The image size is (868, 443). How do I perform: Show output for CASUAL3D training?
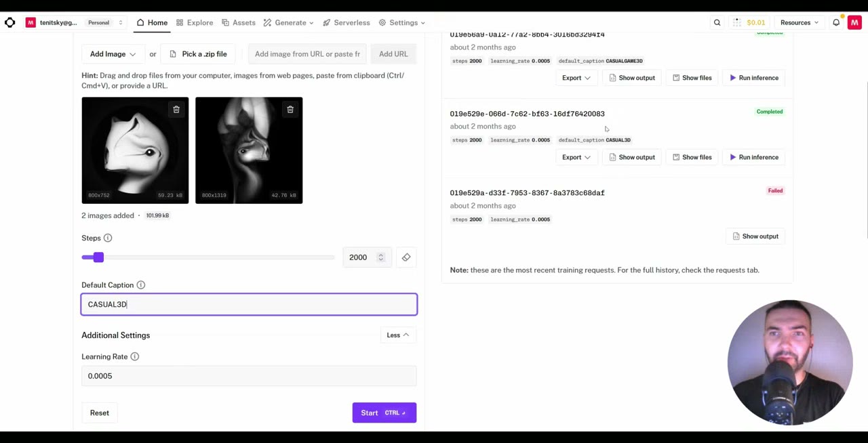coord(632,157)
